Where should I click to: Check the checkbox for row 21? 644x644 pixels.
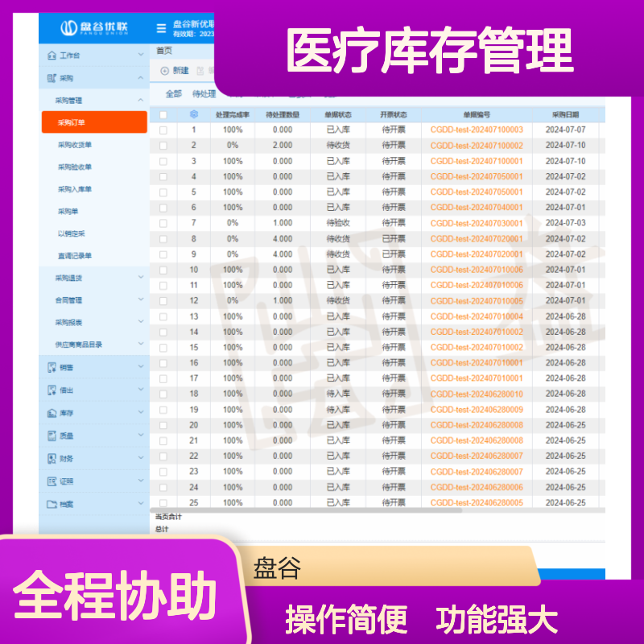point(163,441)
